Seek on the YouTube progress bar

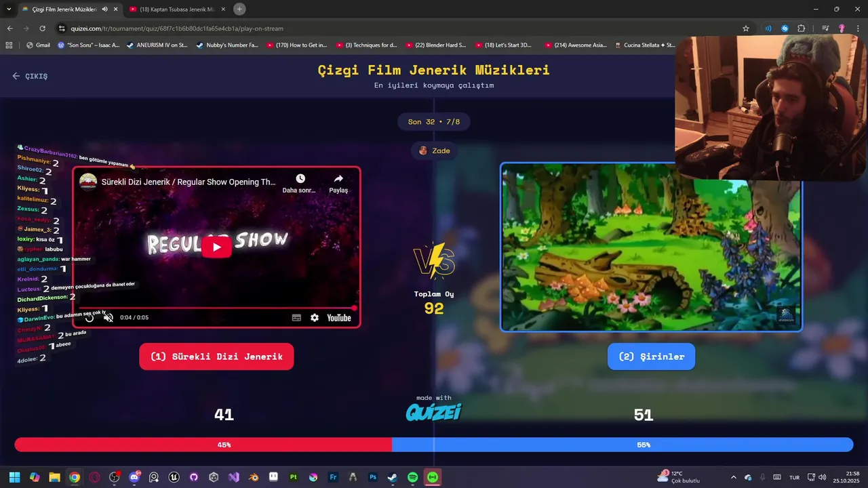click(x=216, y=308)
